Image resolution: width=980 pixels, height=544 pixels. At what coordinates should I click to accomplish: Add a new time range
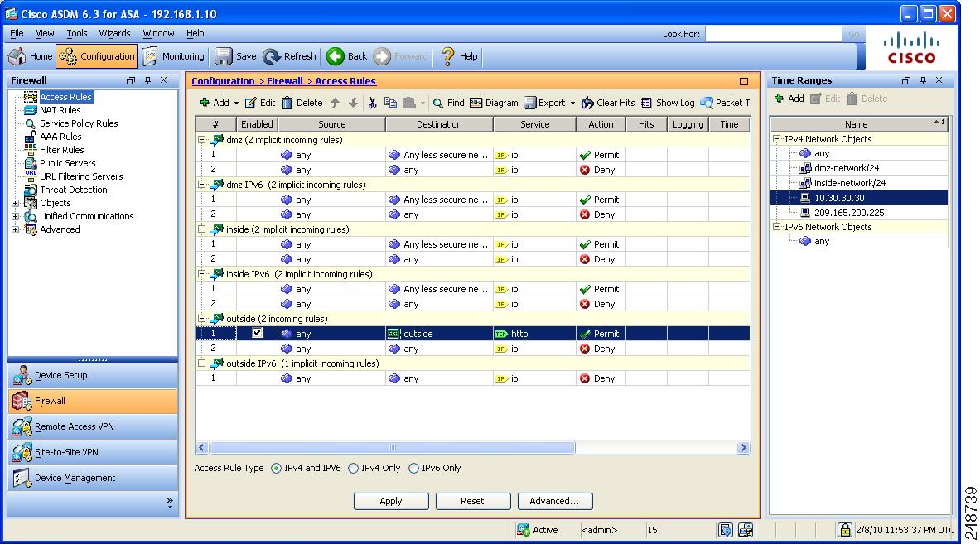(789, 99)
